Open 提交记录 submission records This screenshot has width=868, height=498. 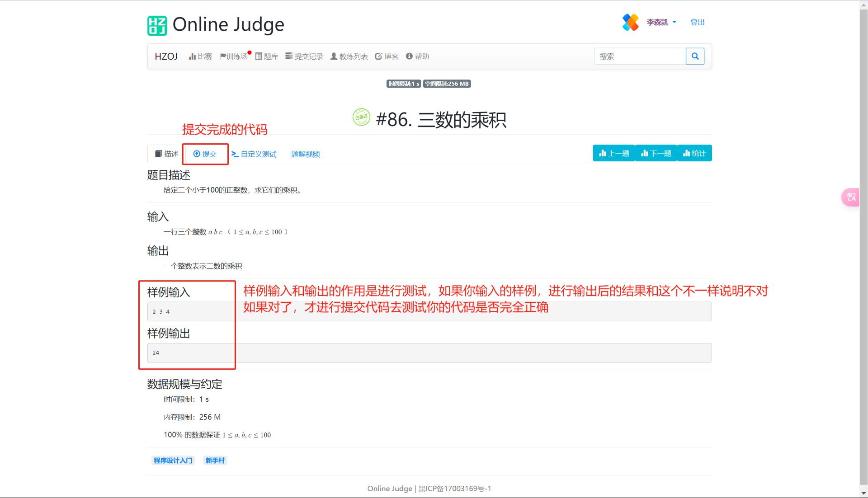pos(304,56)
